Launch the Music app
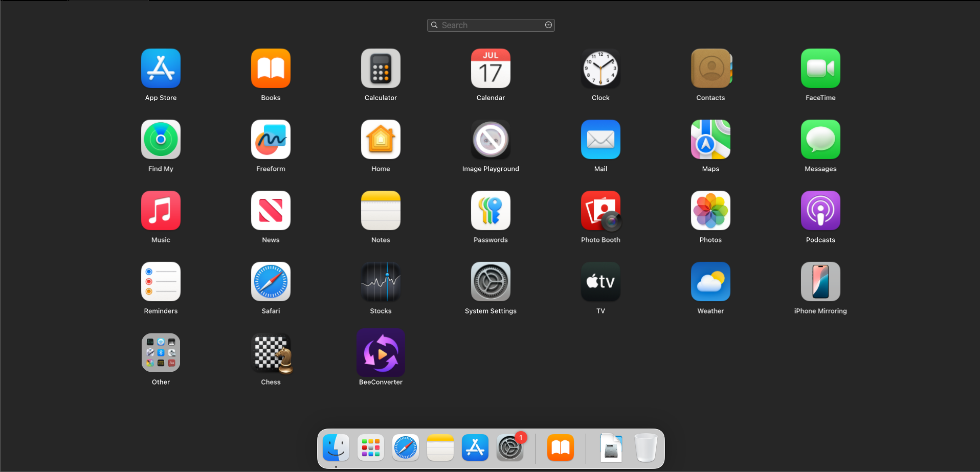This screenshot has height=472, width=980. (161, 211)
